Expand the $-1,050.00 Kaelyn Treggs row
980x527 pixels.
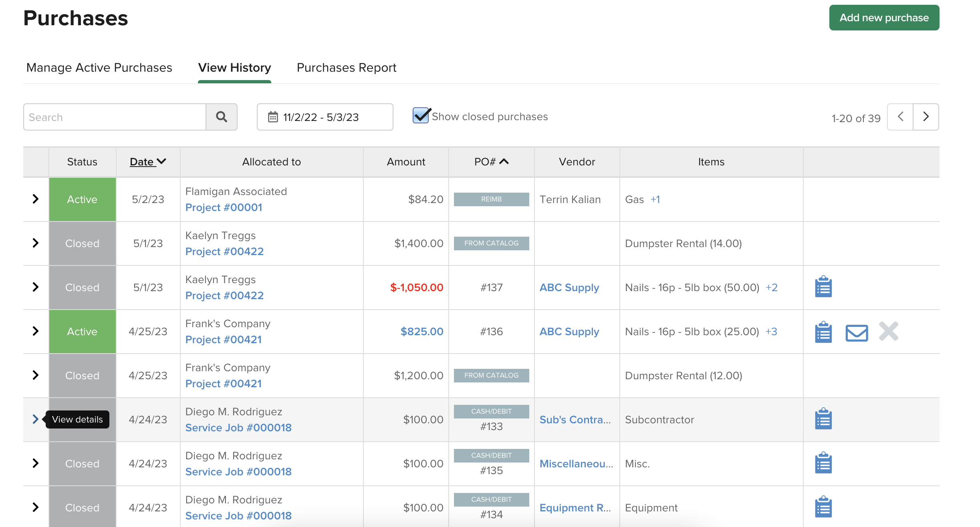click(x=36, y=287)
